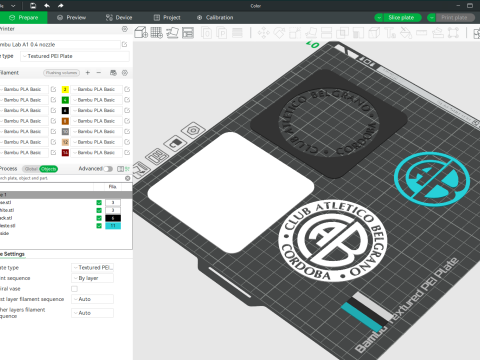Toggle the Spiral vase checkbox
This screenshot has width=480, height=360.
pos(74,289)
